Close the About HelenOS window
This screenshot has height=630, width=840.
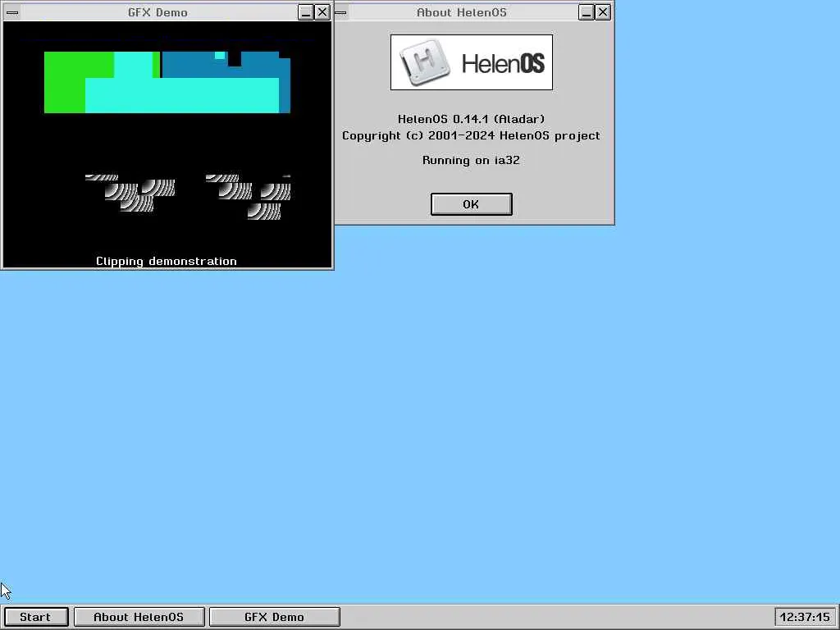[603, 12]
